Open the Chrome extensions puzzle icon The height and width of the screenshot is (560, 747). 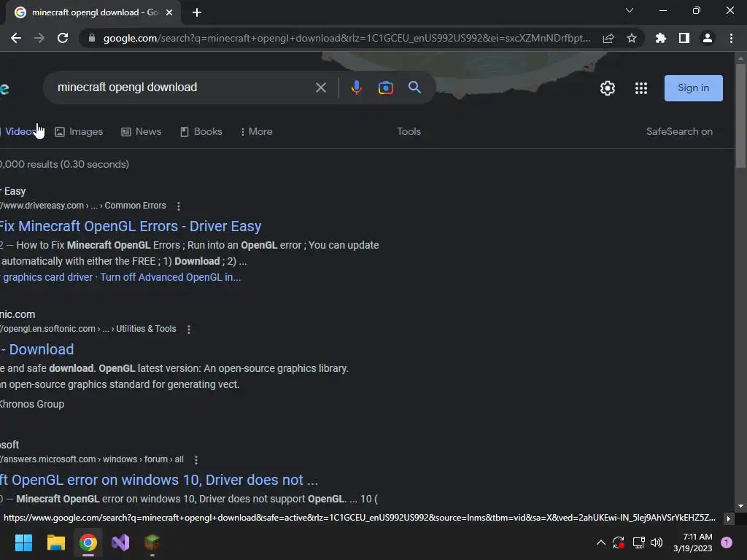661,38
